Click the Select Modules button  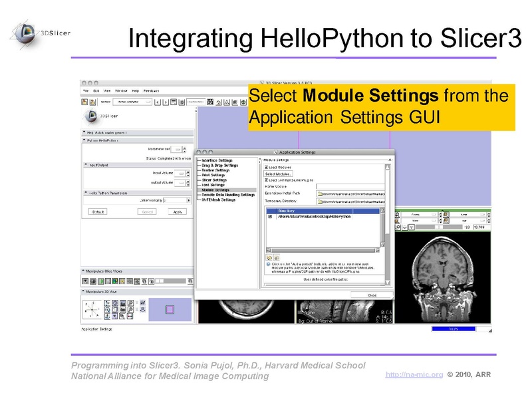(278, 174)
